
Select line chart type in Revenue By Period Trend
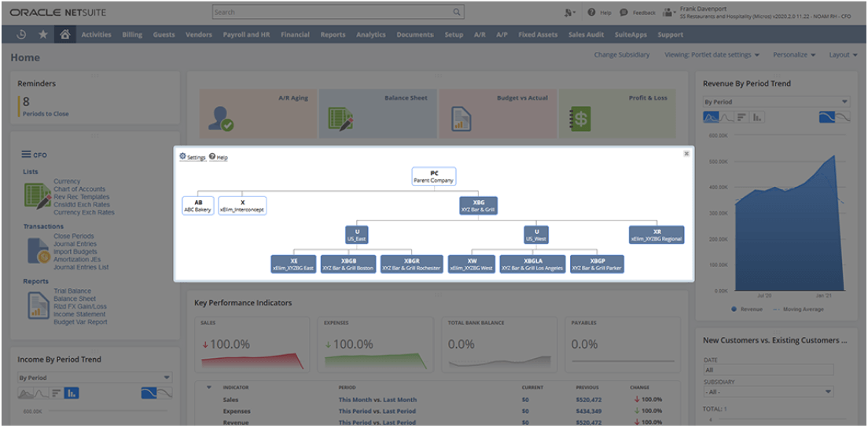point(726,117)
